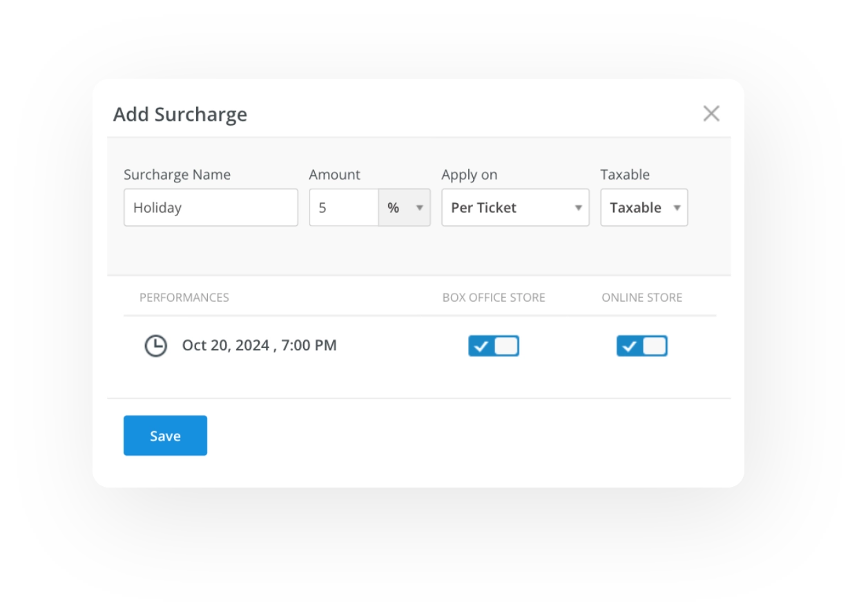Focus the Surcharge Name field containing Holiday

pos(211,208)
